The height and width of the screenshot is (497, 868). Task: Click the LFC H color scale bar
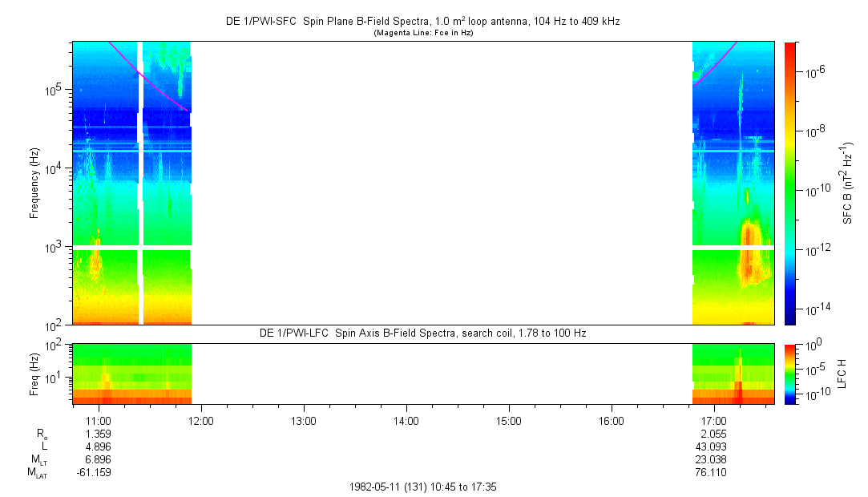coord(789,374)
